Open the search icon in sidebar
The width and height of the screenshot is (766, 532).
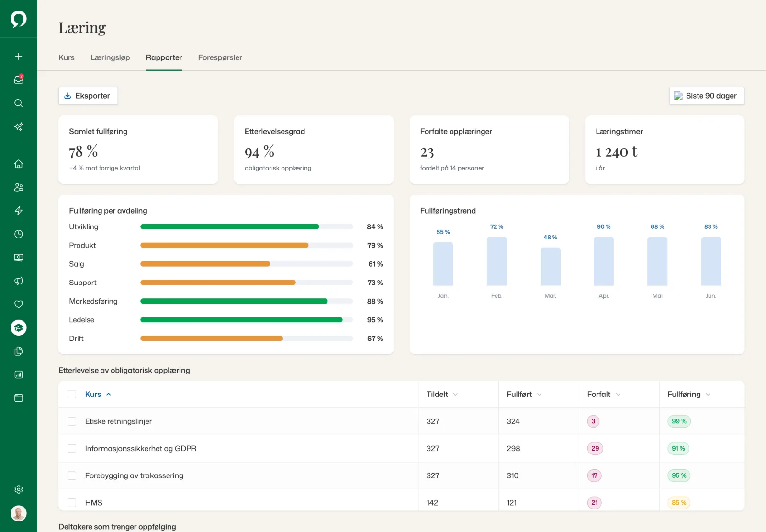(19, 103)
